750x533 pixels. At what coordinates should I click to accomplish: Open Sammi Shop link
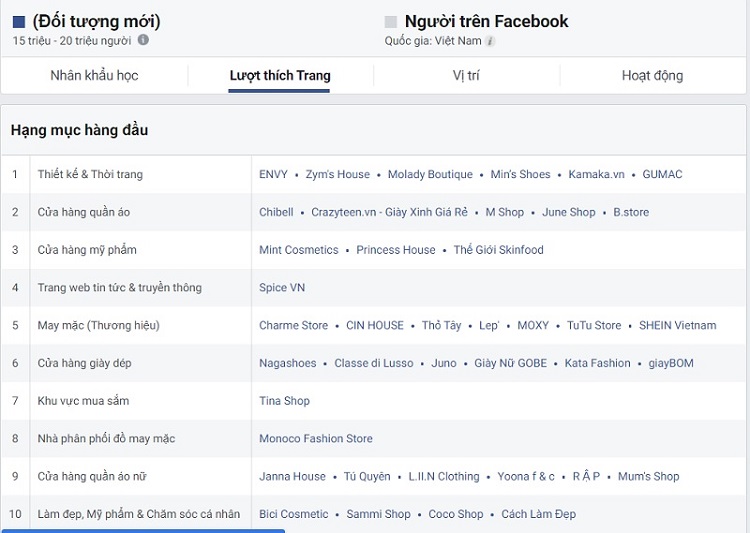point(378,514)
